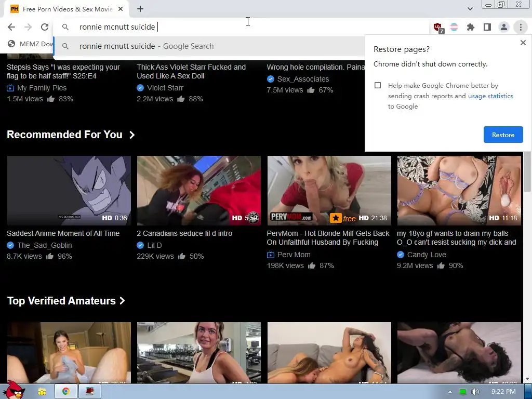Open a new browser tab
The height and width of the screenshot is (399, 532).
(x=140, y=9)
